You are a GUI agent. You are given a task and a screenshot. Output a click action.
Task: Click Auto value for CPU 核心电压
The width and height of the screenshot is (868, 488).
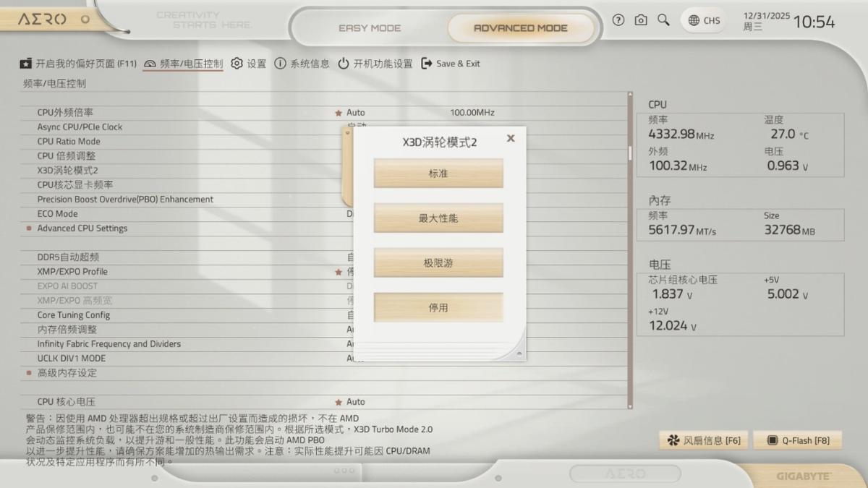click(355, 402)
